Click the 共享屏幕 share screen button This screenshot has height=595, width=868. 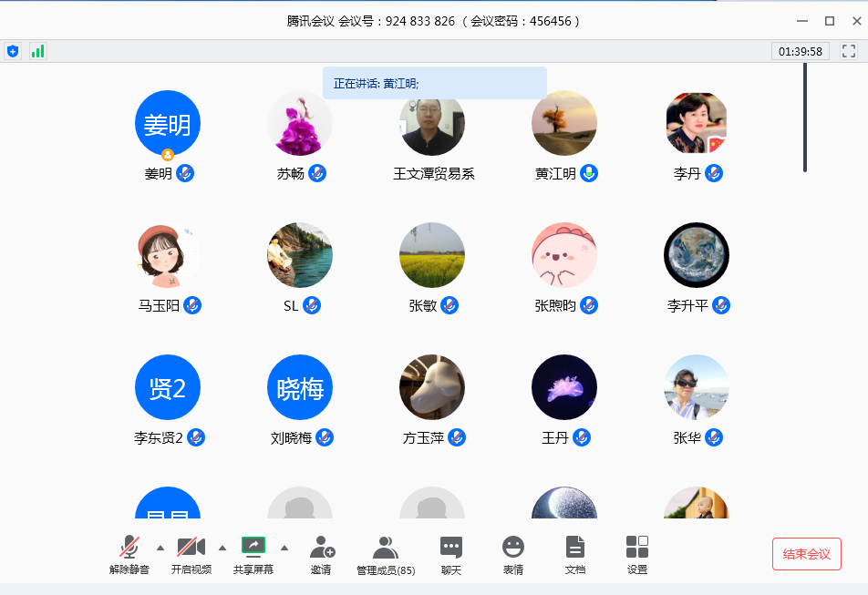(x=253, y=555)
